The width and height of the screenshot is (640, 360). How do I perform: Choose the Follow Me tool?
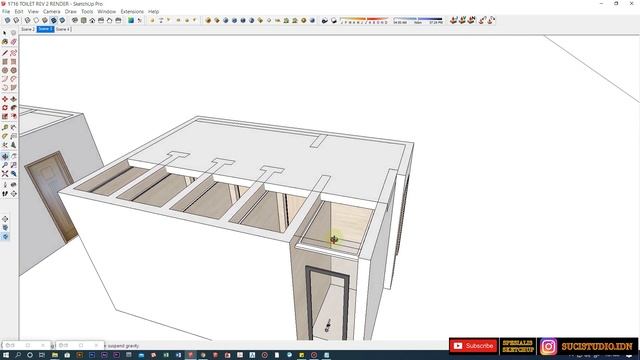coord(13,108)
